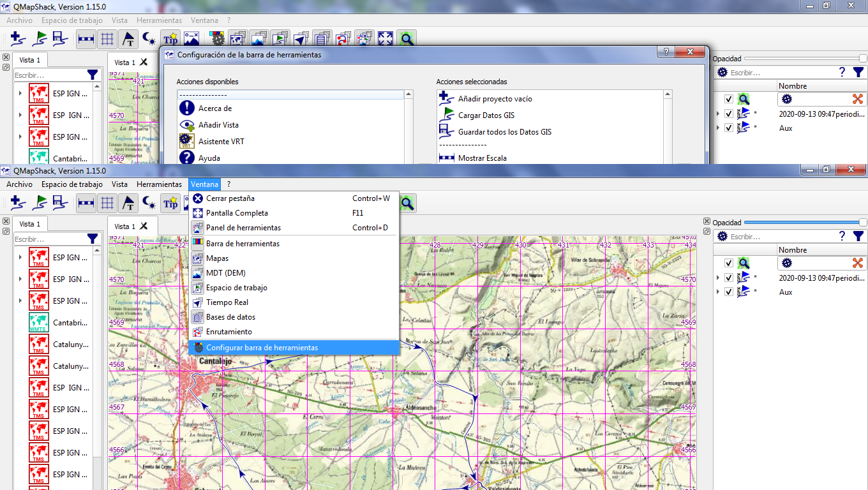The height and width of the screenshot is (490, 868).
Task: Close the Vista 1 map tab in Ventana-menu window
Action: click(x=144, y=226)
